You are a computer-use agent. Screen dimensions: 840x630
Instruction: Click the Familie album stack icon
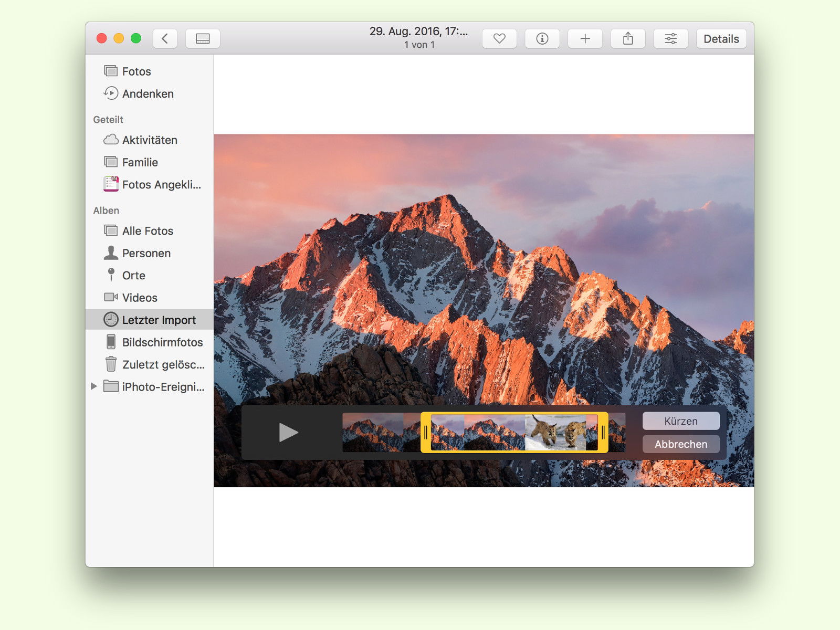pos(111,162)
